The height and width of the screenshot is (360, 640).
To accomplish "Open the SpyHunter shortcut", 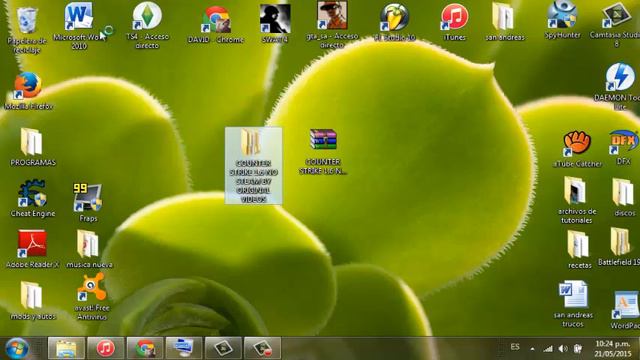I will pyautogui.click(x=562, y=15).
